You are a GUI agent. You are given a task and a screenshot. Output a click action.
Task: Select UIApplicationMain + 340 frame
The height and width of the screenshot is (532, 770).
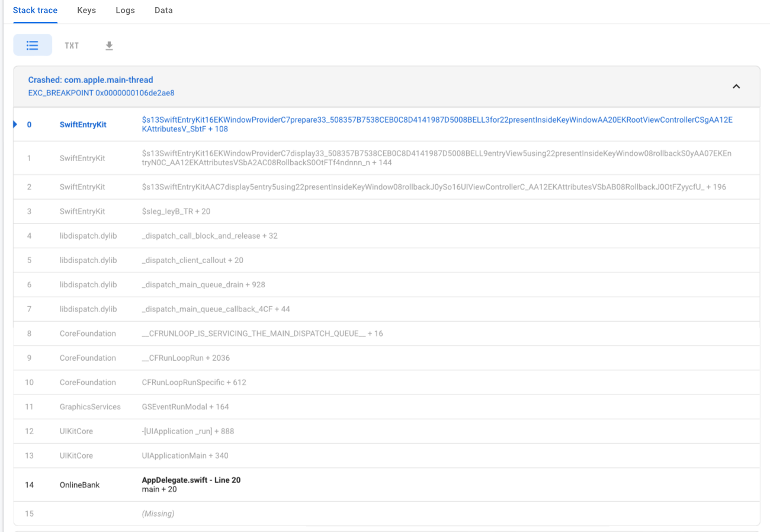185,456
